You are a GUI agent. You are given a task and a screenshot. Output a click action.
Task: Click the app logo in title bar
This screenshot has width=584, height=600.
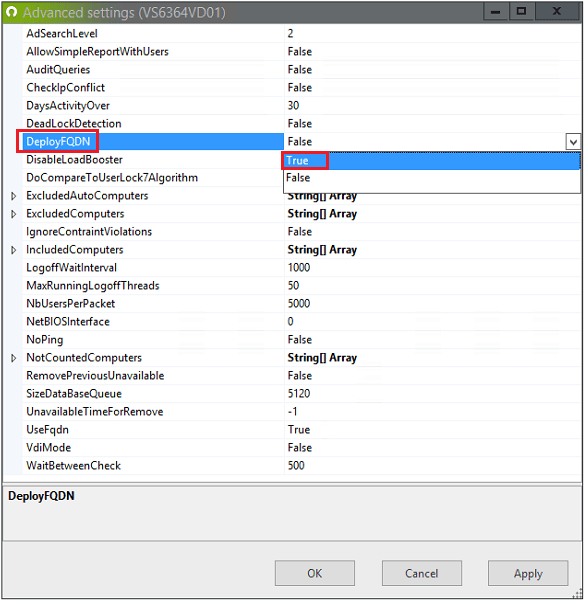tap(11, 12)
